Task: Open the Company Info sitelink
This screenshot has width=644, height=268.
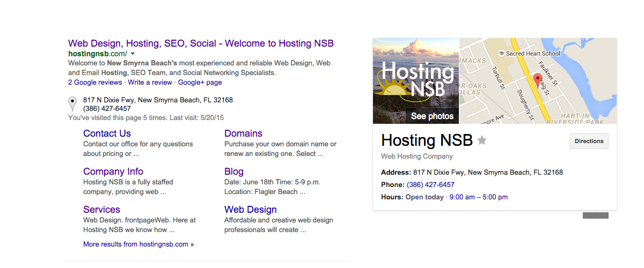Action: (113, 172)
